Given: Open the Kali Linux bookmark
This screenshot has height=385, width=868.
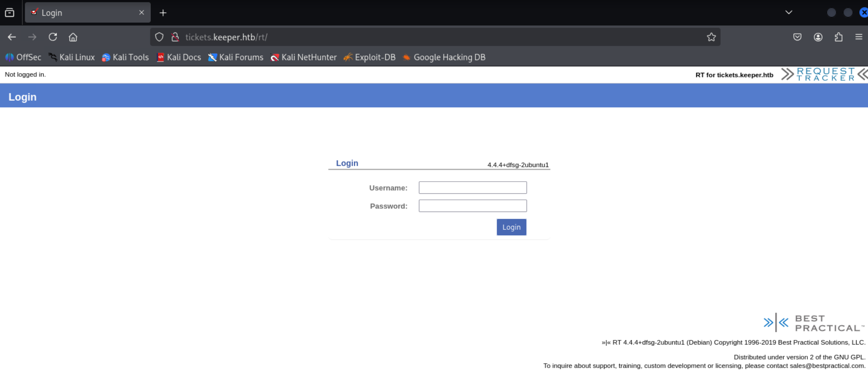Looking at the screenshot, I should click(x=72, y=57).
